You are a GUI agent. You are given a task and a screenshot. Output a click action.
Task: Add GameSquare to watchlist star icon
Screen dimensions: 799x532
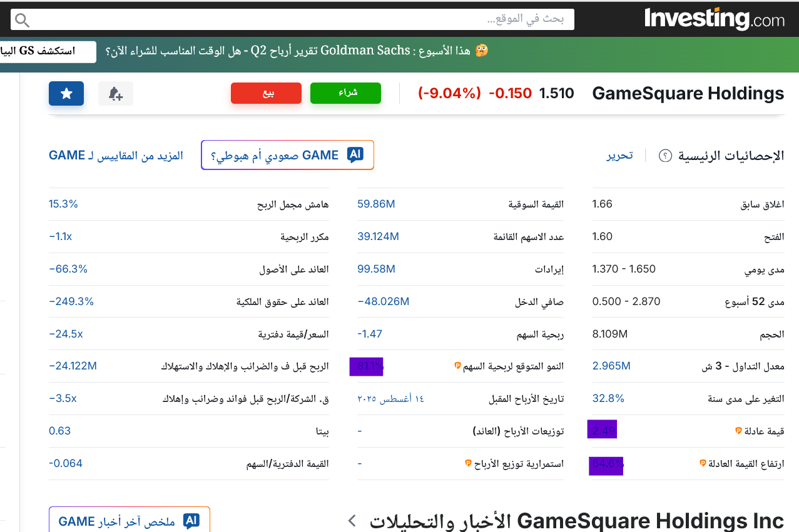click(66, 94)
